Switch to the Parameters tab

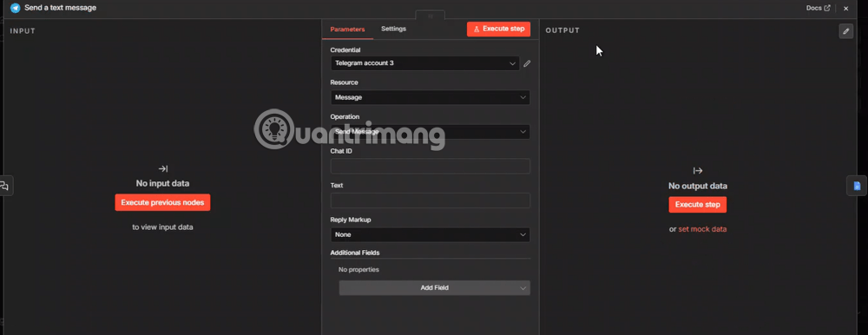pyautogui.click(x=348, y=30)
